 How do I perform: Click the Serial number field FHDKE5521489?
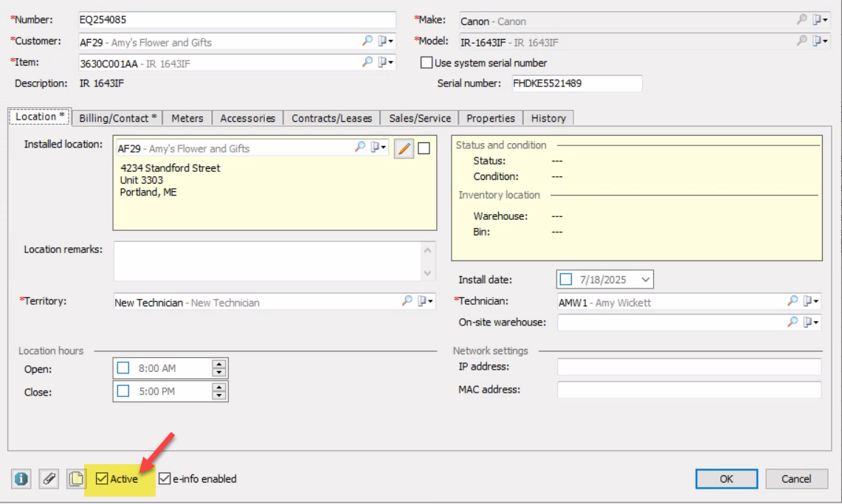tap(577, 83)
